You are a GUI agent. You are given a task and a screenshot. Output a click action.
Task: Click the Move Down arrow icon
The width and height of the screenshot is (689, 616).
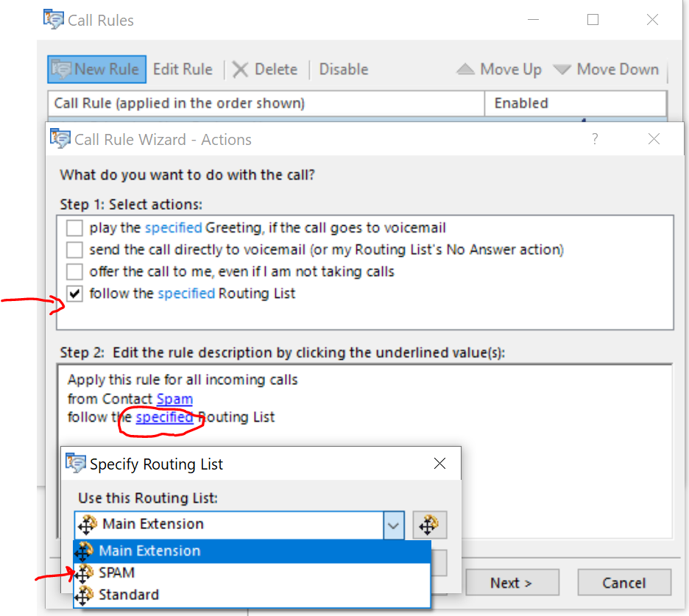[x=562, y=70]
